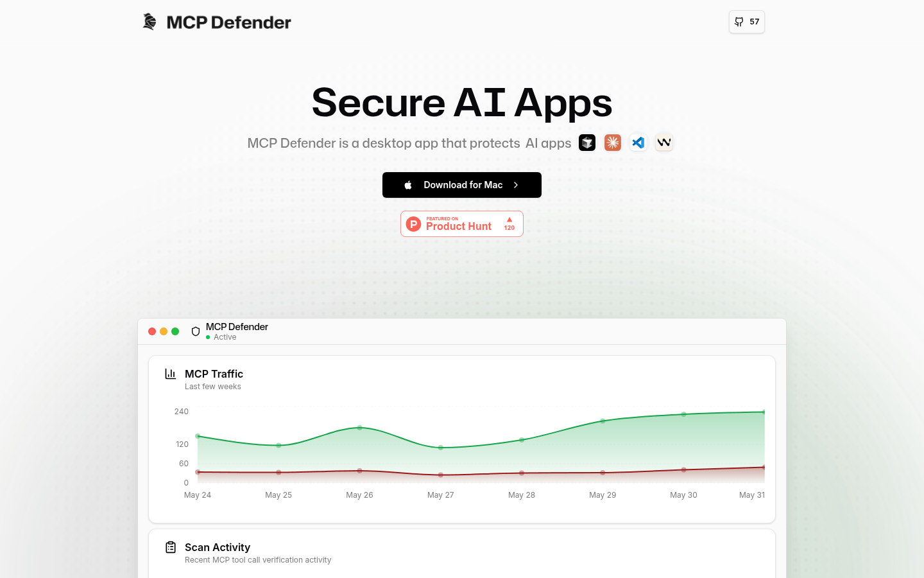The height and width of the screenshot is (578, 924).
Task: Click the green data point above May 29
Action: (x=603, y=421)
